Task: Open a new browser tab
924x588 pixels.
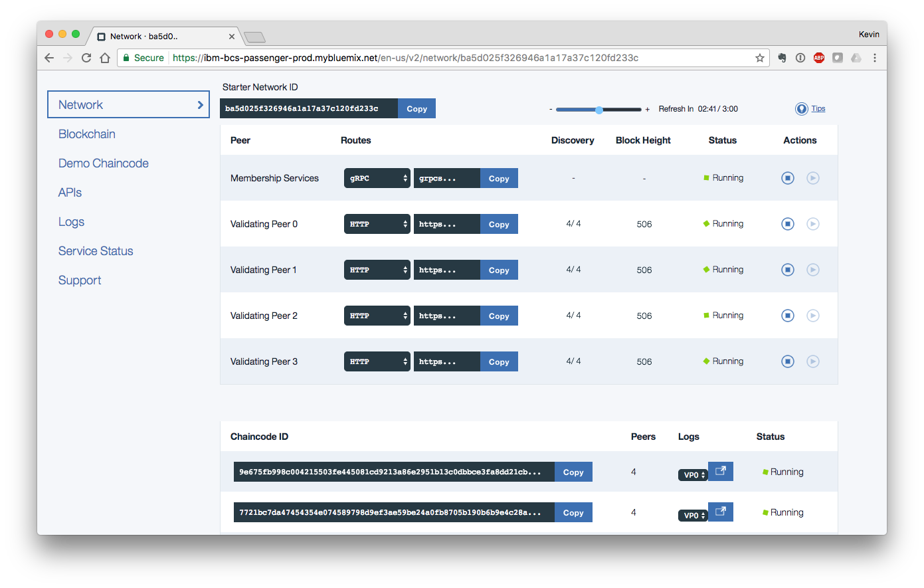Action: 254,37
